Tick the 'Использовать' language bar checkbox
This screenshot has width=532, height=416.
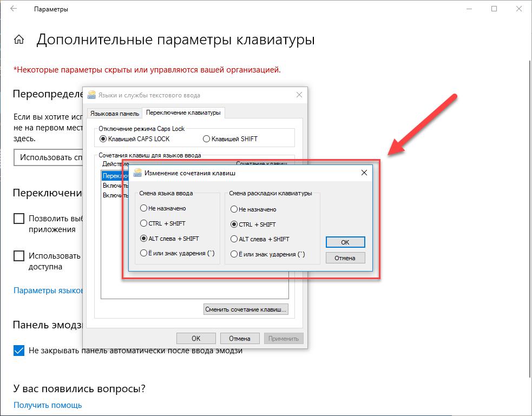19,256
